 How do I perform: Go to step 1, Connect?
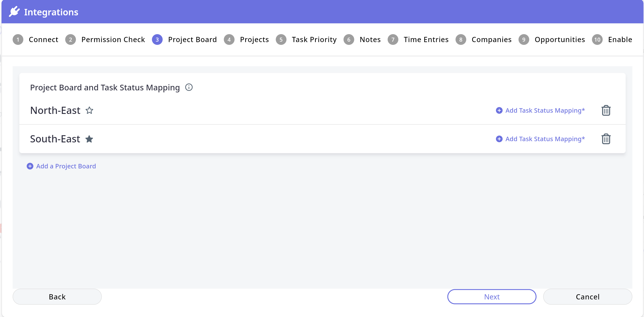[x=35, y=39]
